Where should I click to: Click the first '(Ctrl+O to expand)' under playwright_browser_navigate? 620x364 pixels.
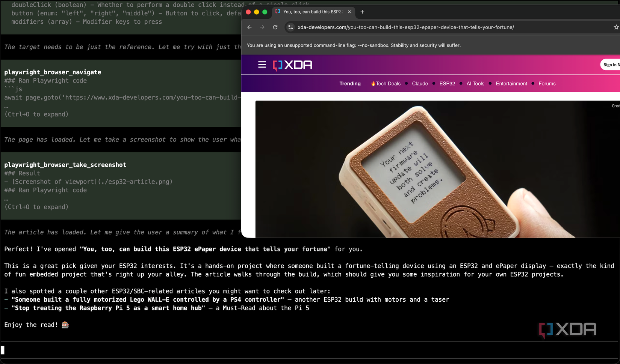[x=36, y=114]
